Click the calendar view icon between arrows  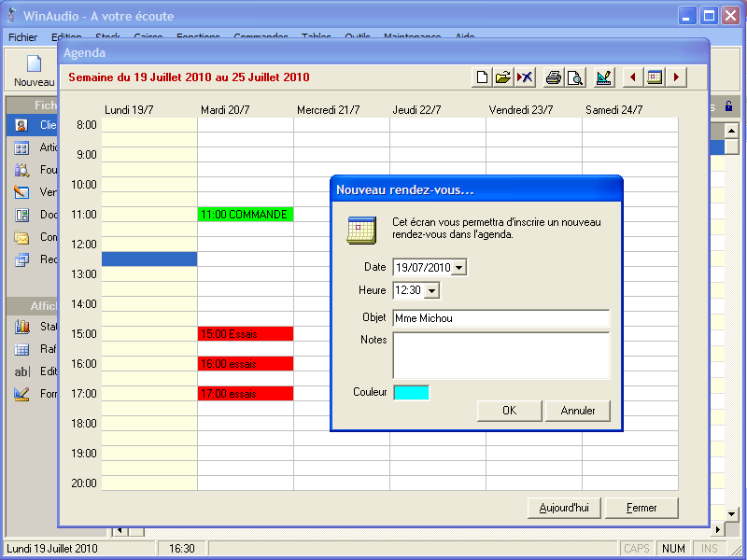point(655,77)
